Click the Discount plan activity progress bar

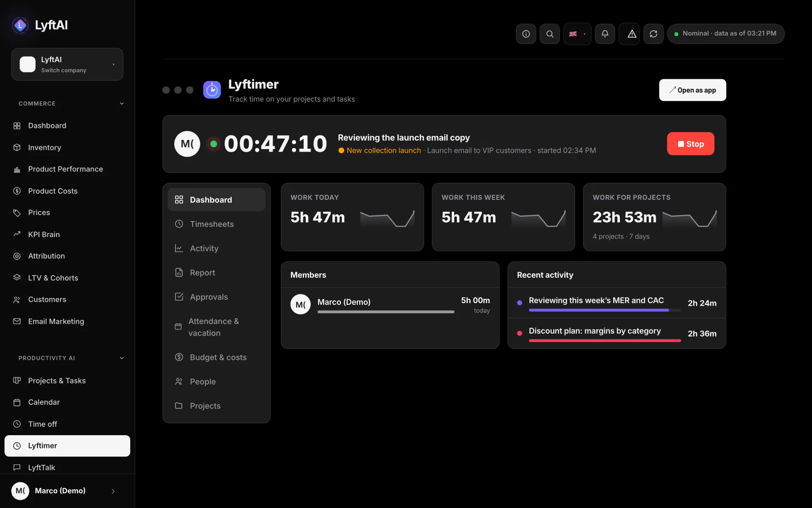click(605, 341)
